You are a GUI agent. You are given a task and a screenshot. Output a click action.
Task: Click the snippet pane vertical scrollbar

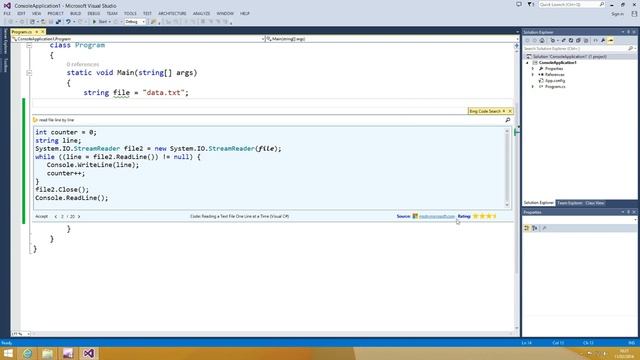click(507, 168)
